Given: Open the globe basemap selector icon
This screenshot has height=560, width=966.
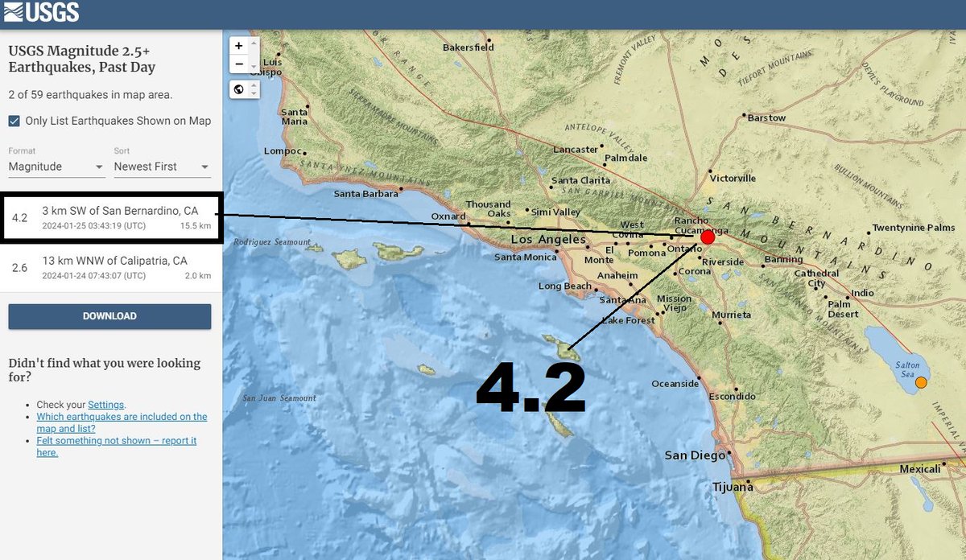Looking at the screenshot, I should tap(238, 89).
